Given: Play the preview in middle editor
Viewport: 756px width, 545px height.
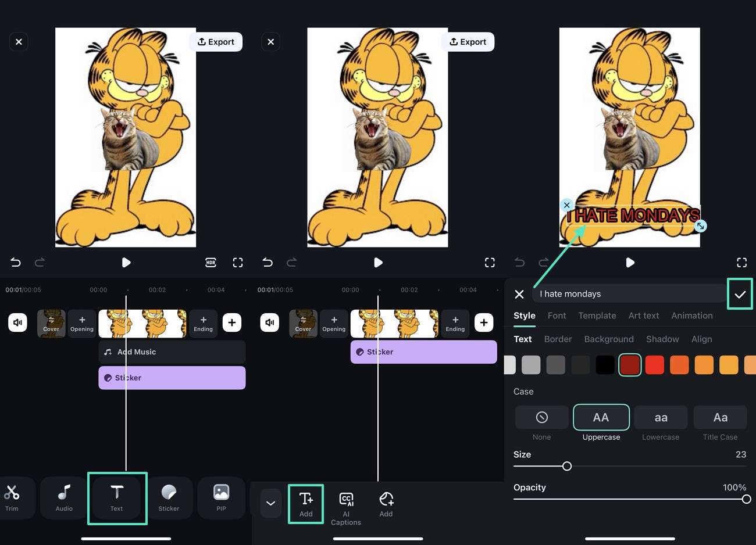Looking at the screenshot, I should (378, 263).
